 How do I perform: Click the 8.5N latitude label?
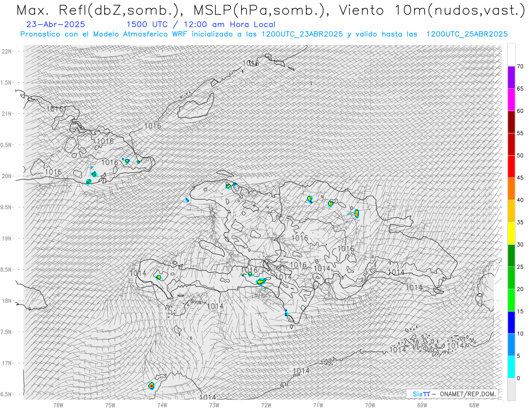6,270
